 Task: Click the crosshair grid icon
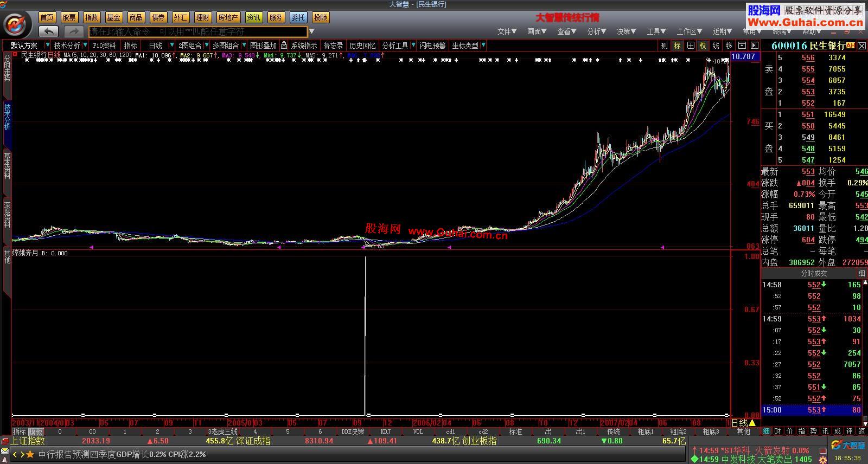click(x=691, y=46)
